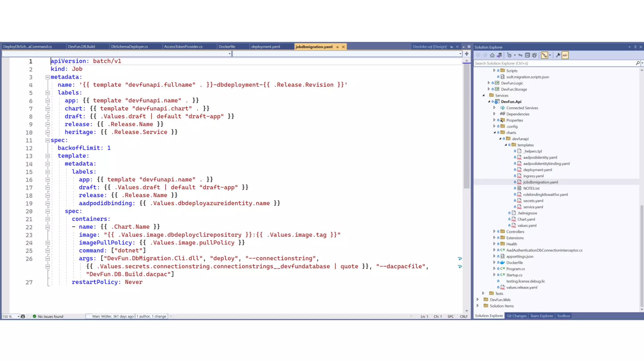Viewport: 644px width, 362px height.
Task: Toggle the Preview Selected Items button
Action: [x=565, y=55]
